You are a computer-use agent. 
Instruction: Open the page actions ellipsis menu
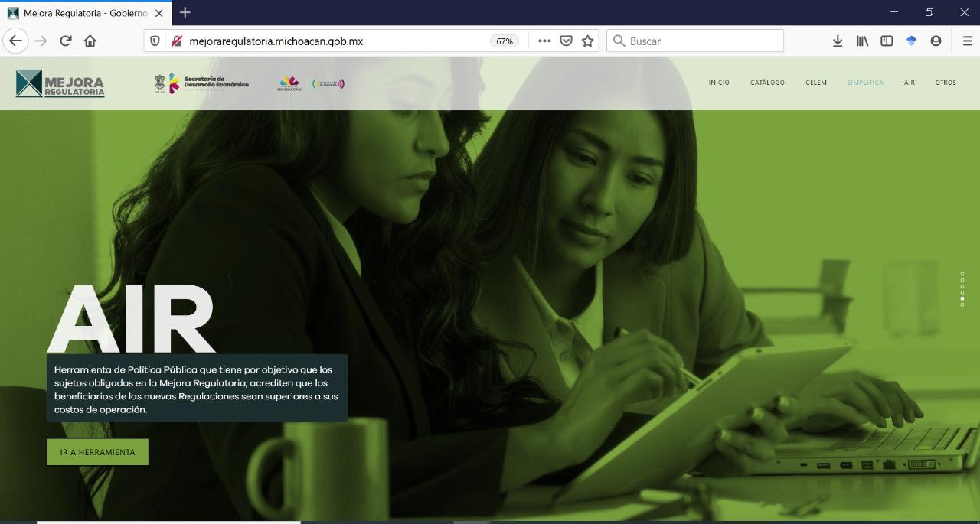coord(544,41)
